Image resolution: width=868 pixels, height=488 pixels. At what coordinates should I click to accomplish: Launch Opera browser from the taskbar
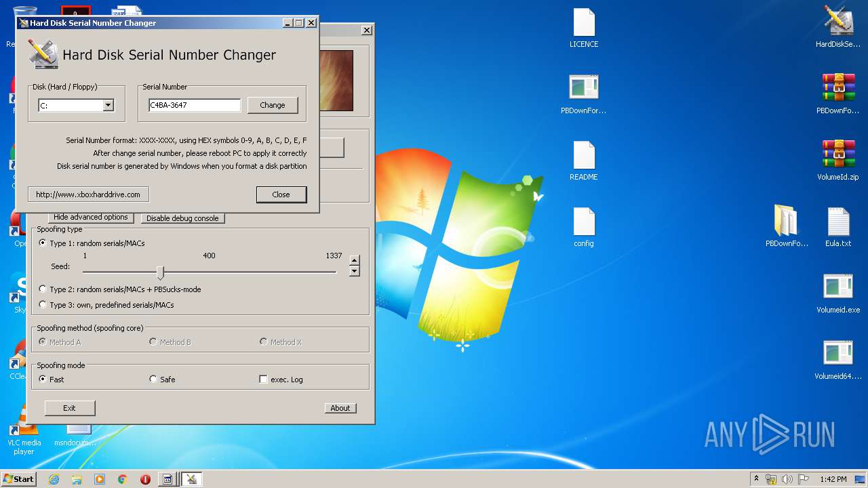coord(145,479)
